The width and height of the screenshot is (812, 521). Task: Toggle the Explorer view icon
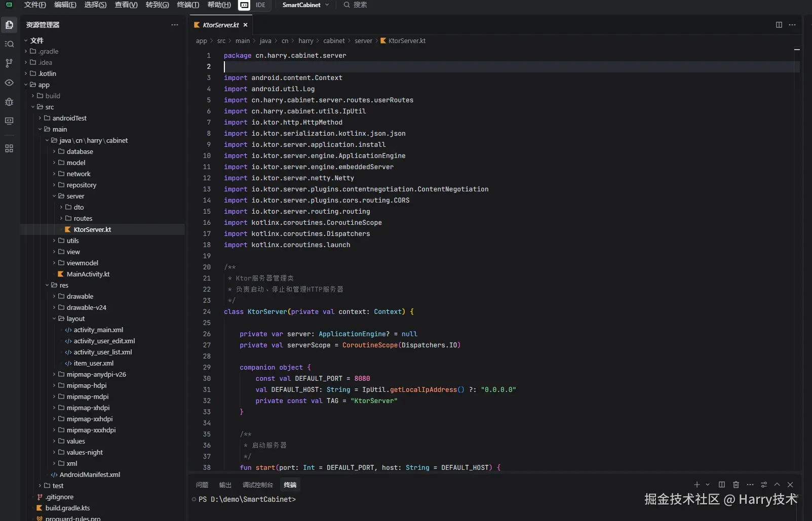pos(9,25)
